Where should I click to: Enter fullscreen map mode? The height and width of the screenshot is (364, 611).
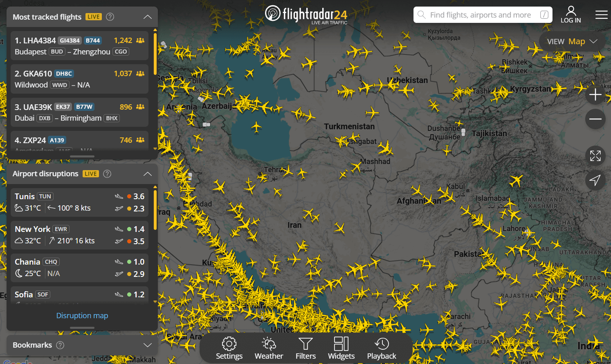coord(595,156)
